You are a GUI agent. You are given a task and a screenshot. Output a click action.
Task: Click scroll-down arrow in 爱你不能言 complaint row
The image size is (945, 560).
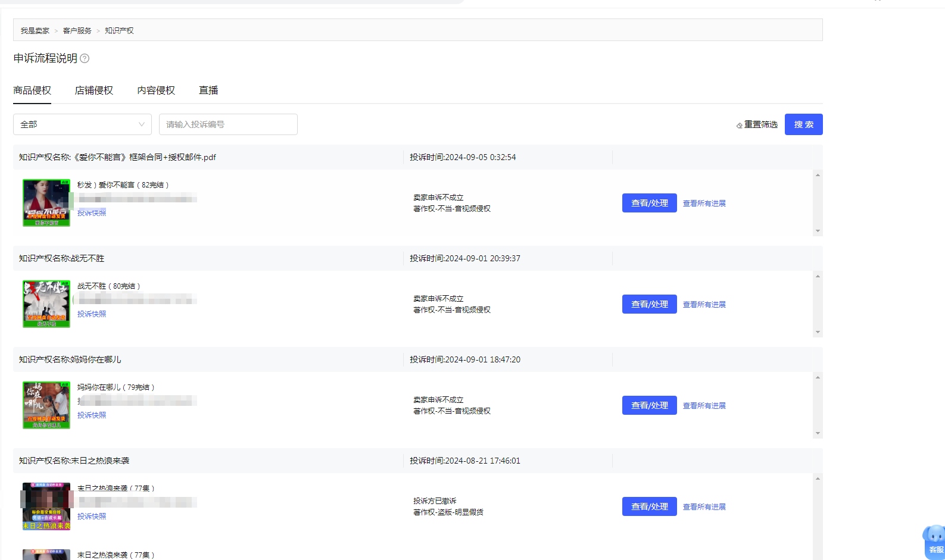(x=818, y=231)
